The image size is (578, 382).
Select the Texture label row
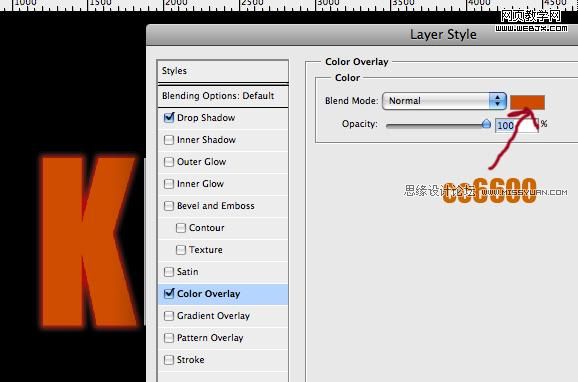[x=206, y=250]
